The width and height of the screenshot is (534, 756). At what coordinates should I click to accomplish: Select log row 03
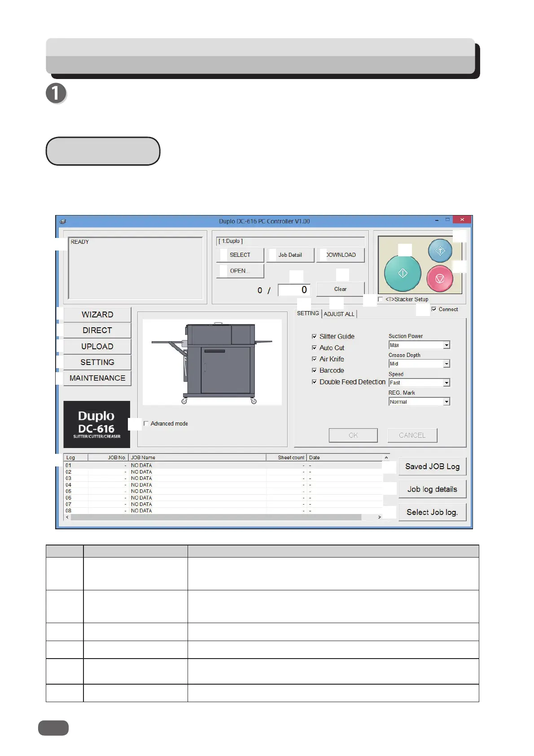[223, 478]
